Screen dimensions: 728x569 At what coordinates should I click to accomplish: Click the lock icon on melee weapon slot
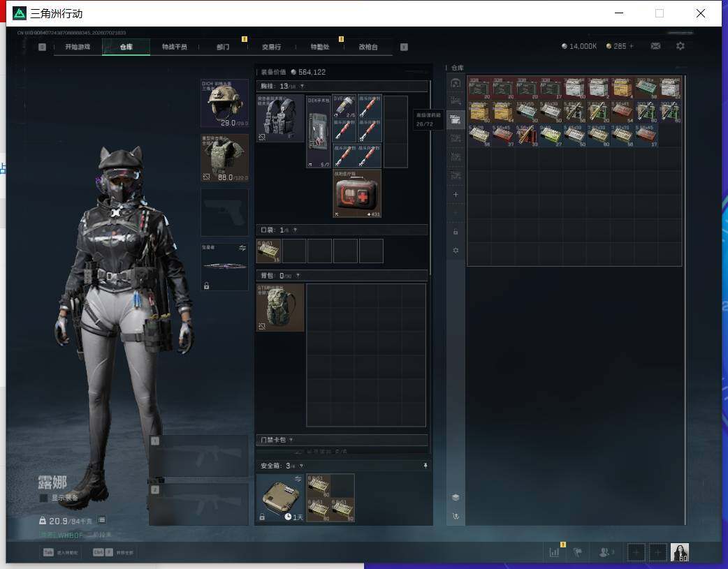click(x=207, y=286)
